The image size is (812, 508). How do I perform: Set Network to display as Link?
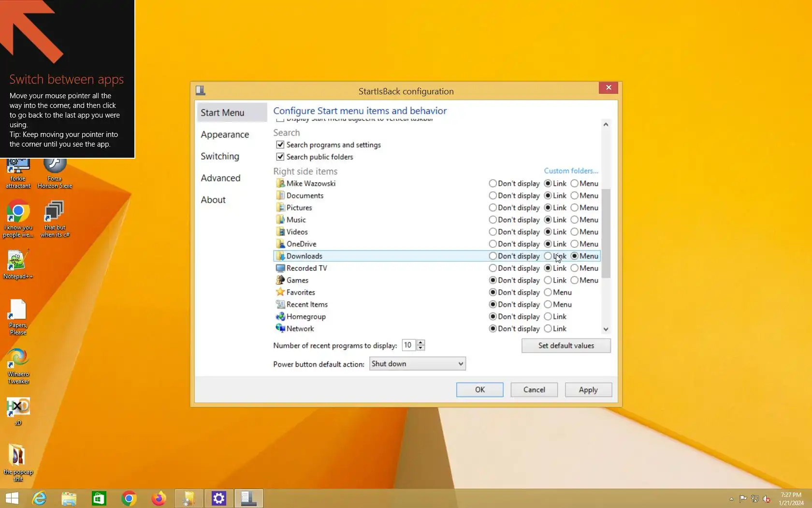(x=548, y=329)
